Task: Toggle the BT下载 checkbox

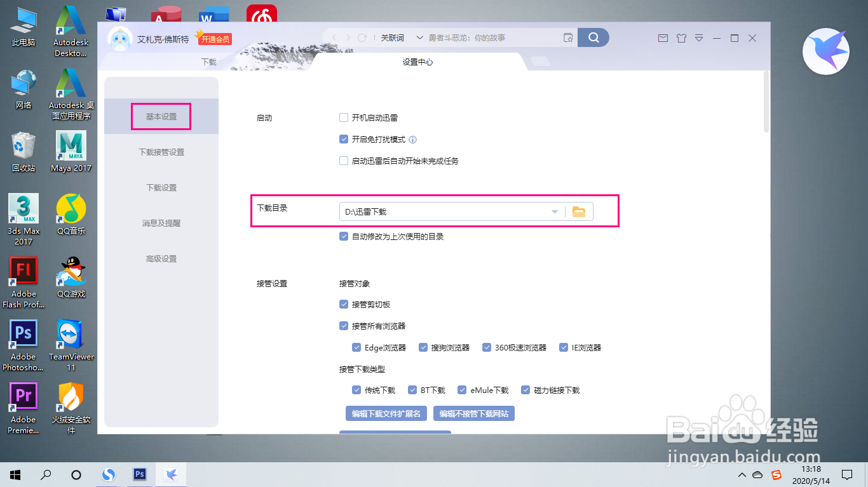Action: click(412, 390)
